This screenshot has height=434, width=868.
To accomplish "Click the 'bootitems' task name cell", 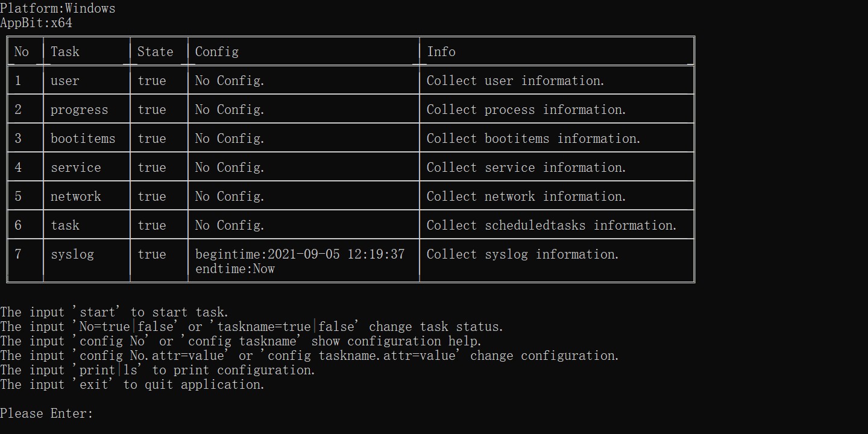I will tap(83, 139).
